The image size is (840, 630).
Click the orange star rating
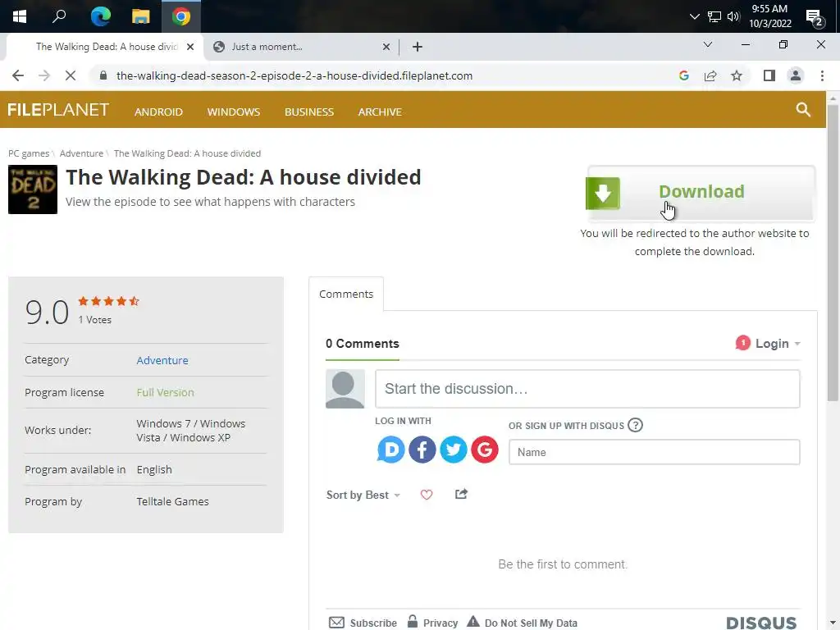pos(109,301)
